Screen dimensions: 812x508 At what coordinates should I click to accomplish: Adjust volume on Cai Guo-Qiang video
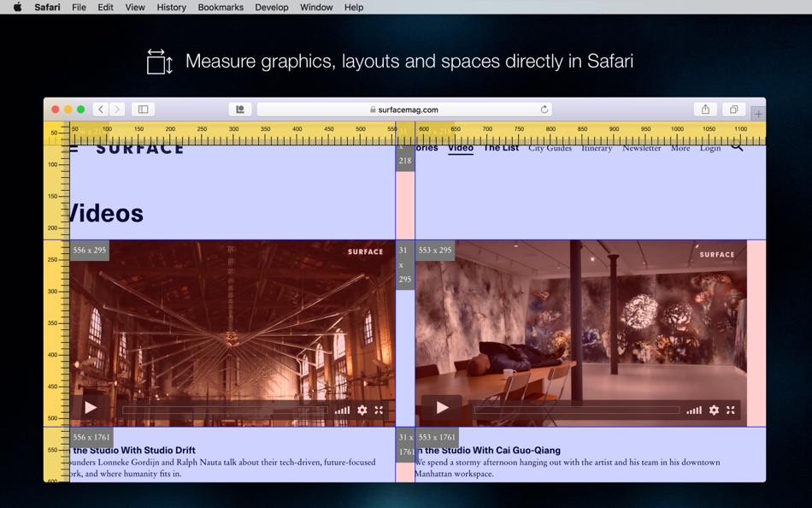(x=694, y=410)
